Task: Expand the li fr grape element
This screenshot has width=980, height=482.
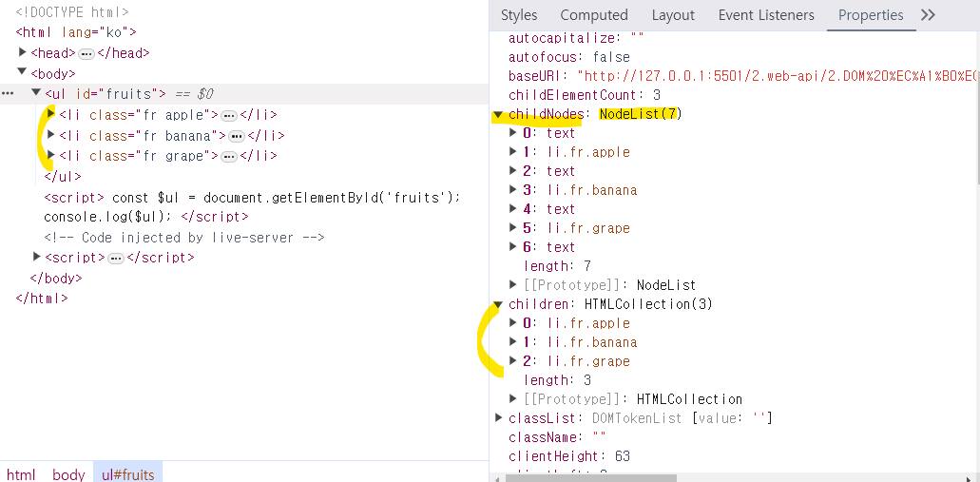Action: [x=51, y=154]
